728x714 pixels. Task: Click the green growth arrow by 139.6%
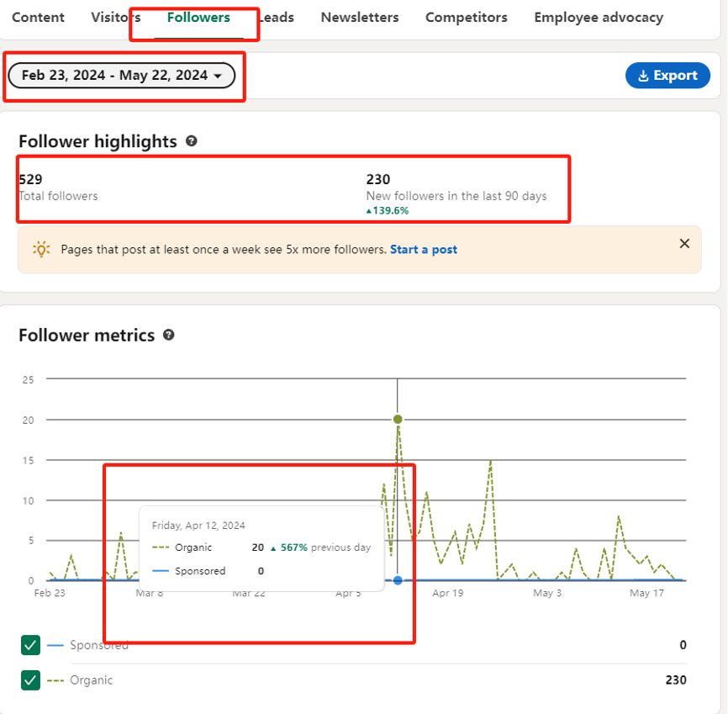(x=369, y=211)
